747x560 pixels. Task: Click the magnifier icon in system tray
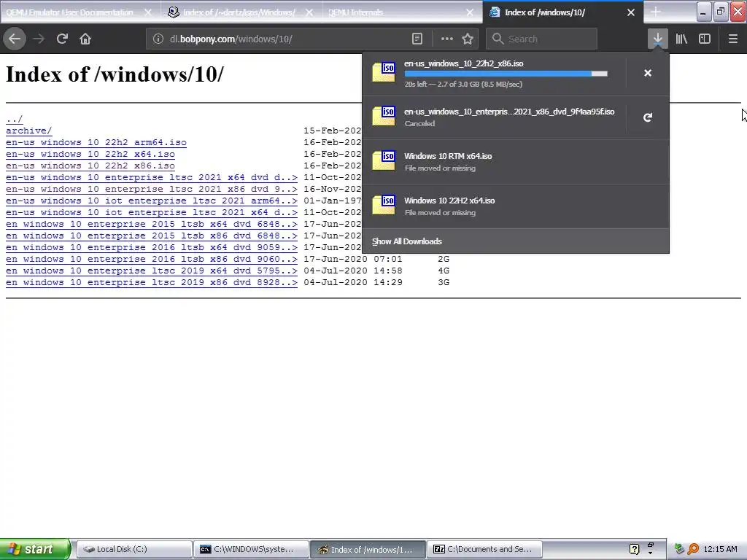[693, 549]
